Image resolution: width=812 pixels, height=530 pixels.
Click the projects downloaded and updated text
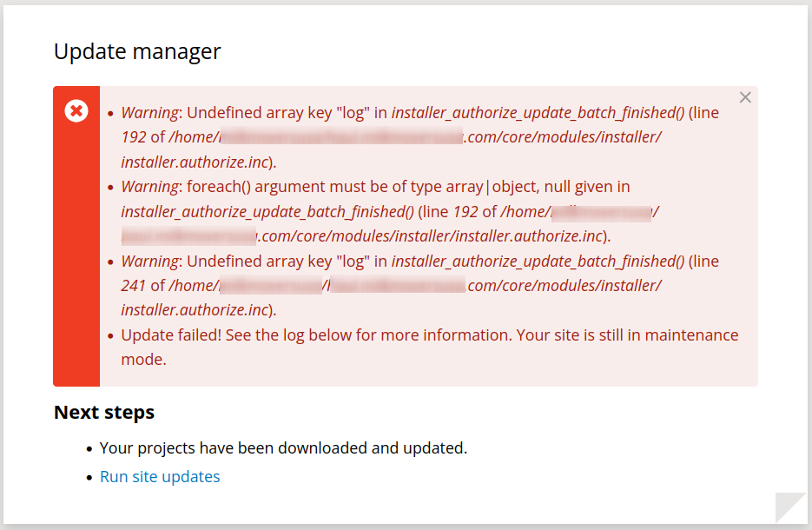(283, 448)
